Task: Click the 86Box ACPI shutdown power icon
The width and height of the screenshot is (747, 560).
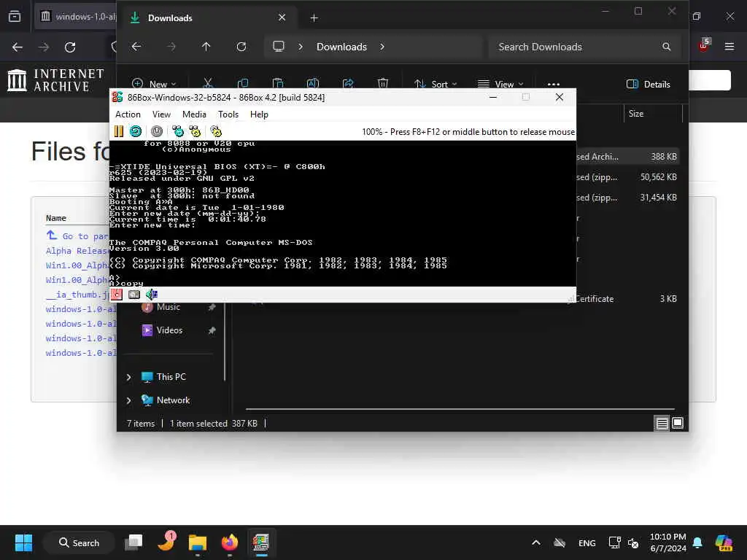Action: [x=157, y=131]
